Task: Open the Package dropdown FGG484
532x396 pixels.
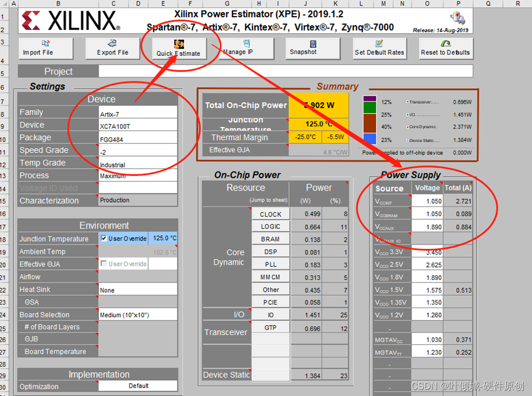Action: [138, 137]
